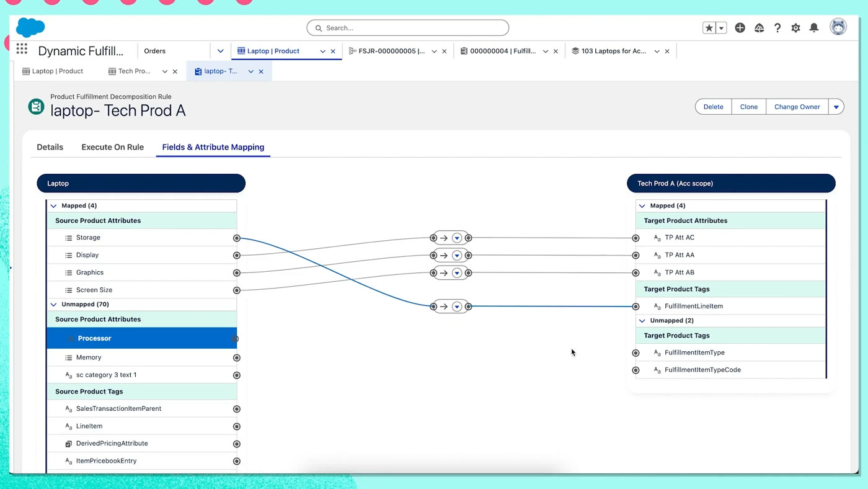This screenshot has height=489, width=868.
Task: Click the Change Owner button
Action: [797, 107]
